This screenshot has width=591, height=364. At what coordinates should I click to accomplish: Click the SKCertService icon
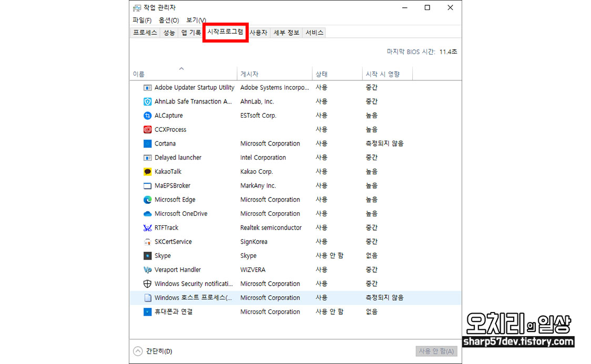pyautogui.click(x=147, y=242)
